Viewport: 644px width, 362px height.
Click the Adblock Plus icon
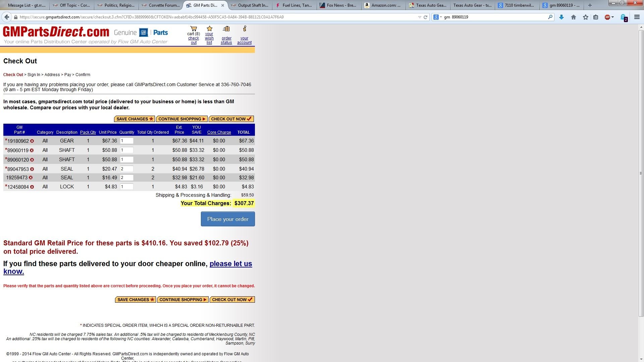[x=607, y=17]
